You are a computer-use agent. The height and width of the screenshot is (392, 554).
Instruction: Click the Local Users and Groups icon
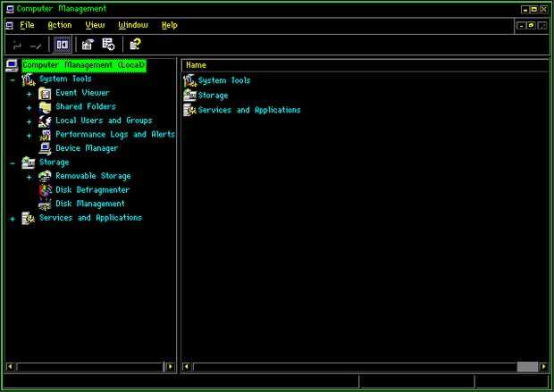(45, 121)
